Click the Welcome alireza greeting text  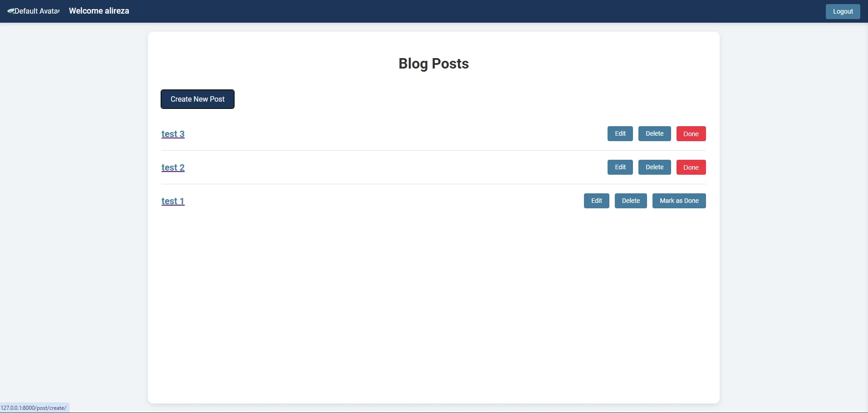[99, 11]
